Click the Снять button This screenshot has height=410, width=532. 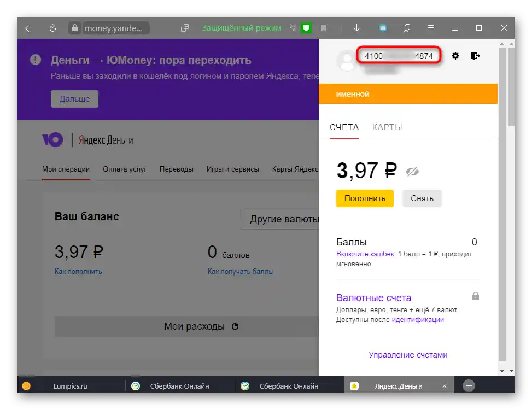[x=422, y=198]
